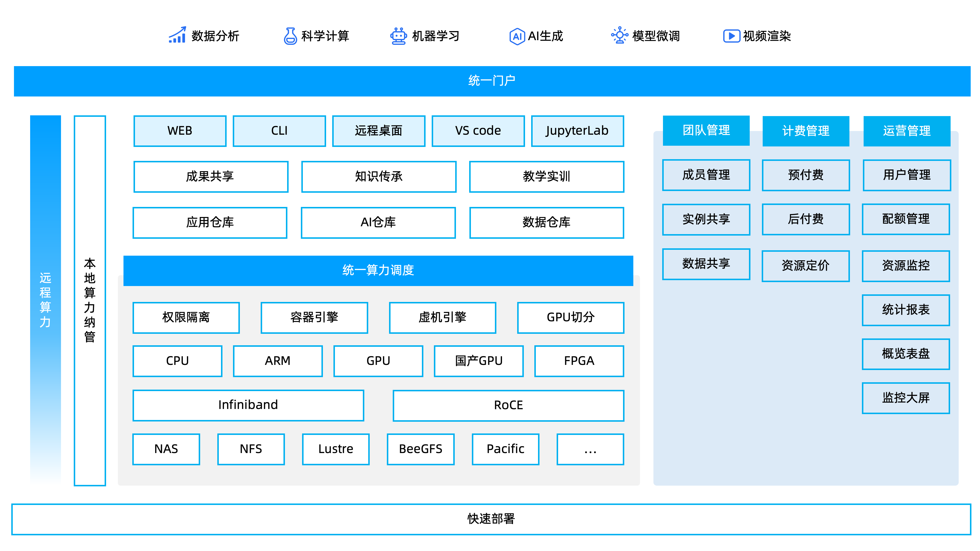
Task: Toggle the GPU切分 capability
Action: coord(570,317)
